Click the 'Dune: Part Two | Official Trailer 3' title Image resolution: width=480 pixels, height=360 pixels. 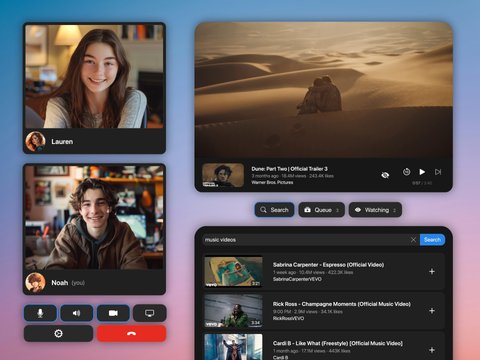(289, 169)
